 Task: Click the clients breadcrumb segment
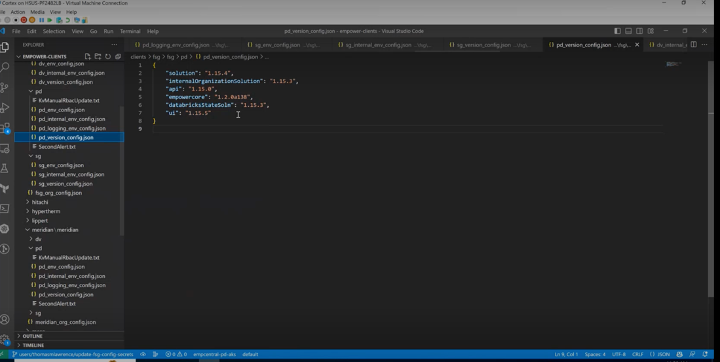tap(138, 57)
